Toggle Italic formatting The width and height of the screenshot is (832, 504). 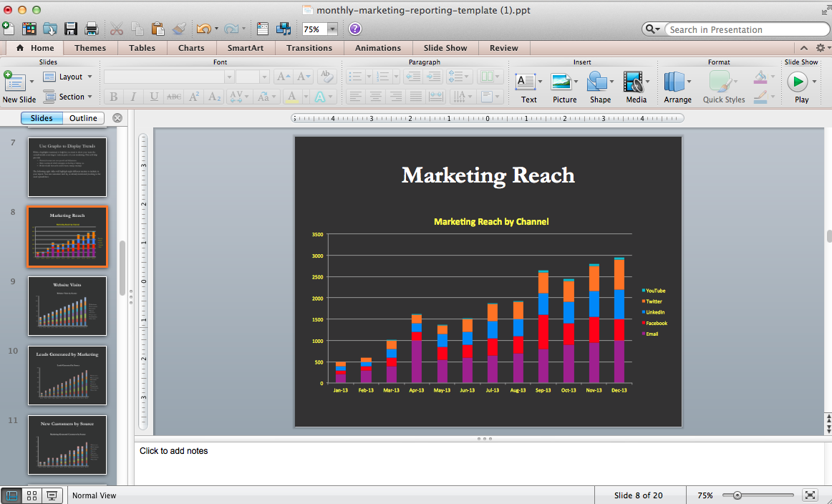(x=133, y=97)
